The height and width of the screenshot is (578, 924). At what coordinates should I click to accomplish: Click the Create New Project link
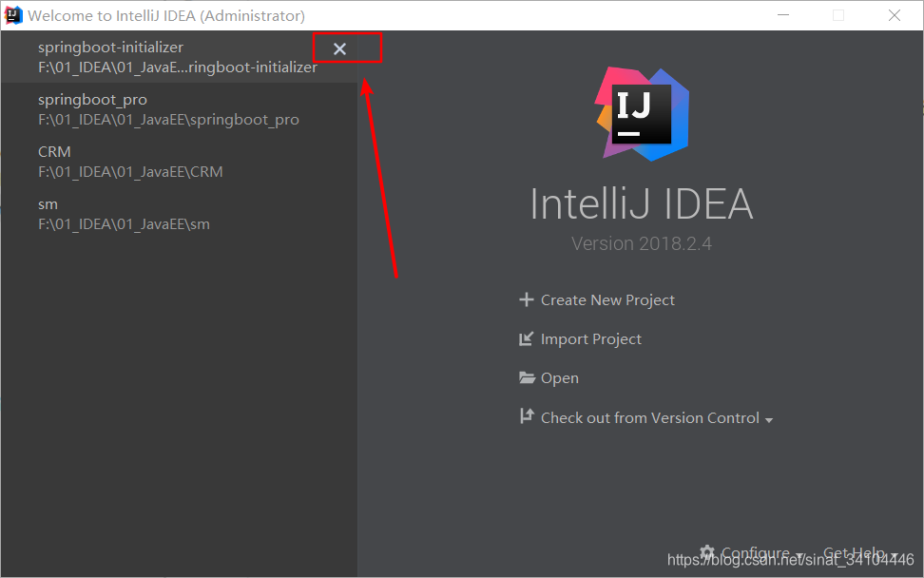(x=606, y=299)
